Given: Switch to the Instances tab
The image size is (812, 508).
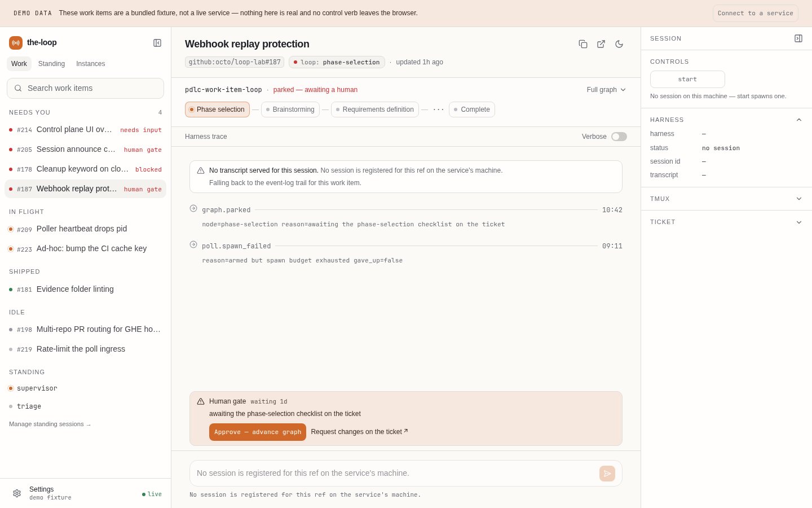Looking at the screenshot, I should coord(91,64).
